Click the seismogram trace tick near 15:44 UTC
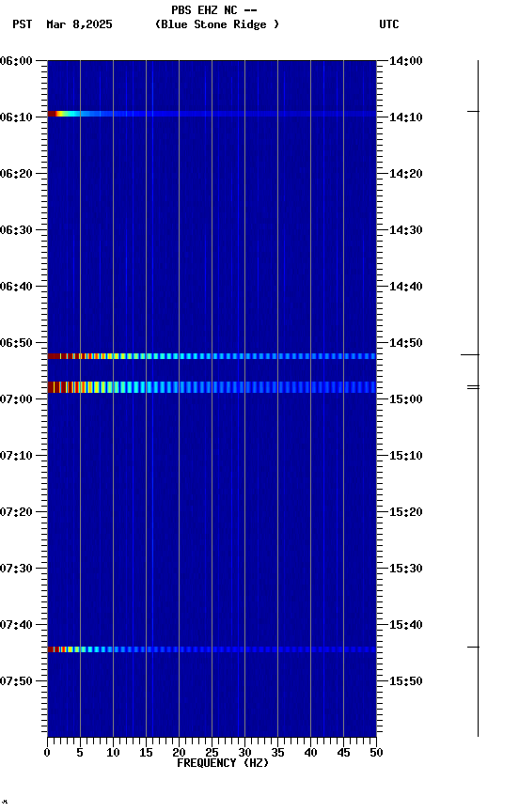The width and height of the screenshot is (519, 812). click(473, 648)
